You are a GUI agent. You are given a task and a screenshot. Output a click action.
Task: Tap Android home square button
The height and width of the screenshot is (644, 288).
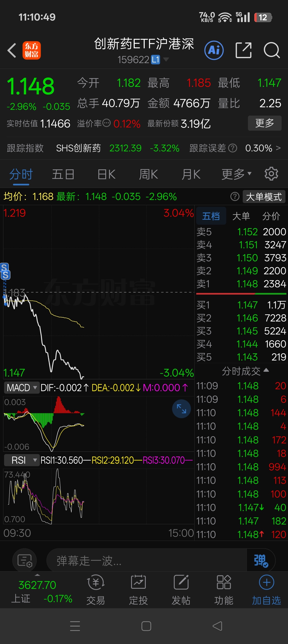click(146, 626)
